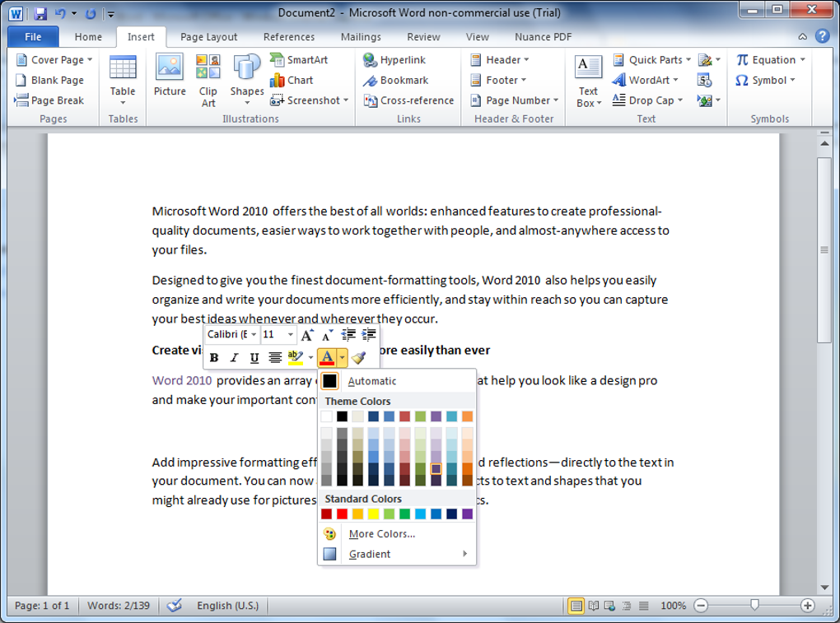Minimize the ribbon with the caret icon
This screenshot has width=840, height=623.
802,36
